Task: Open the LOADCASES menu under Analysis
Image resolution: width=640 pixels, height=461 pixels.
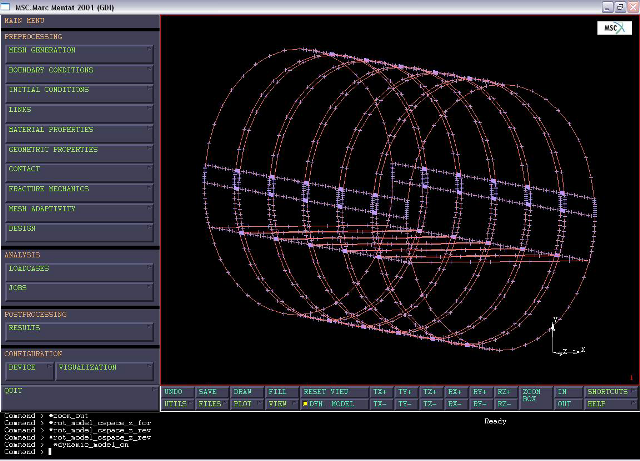Action: 80,272
